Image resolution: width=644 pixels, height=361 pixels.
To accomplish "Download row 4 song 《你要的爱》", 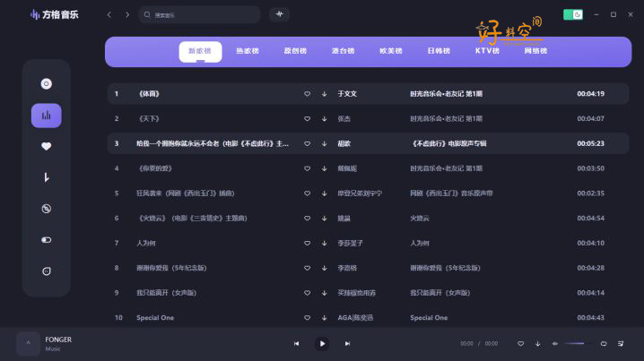I will click(325, 168).
